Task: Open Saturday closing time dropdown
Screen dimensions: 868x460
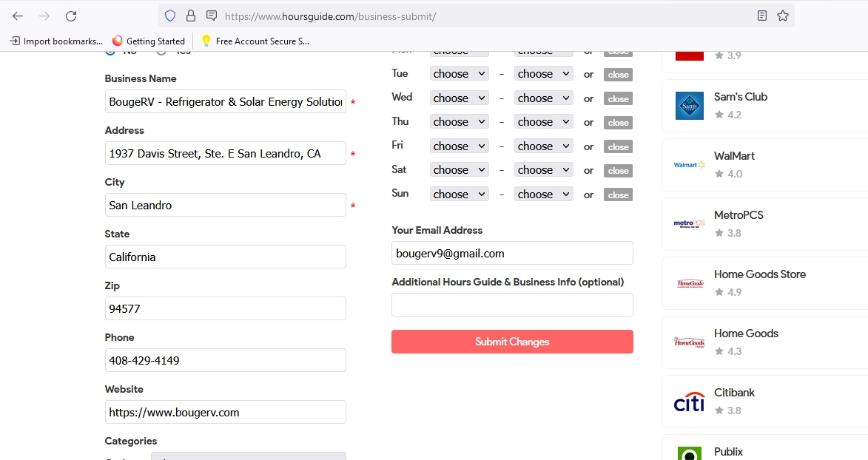Action: pos(543,170)
